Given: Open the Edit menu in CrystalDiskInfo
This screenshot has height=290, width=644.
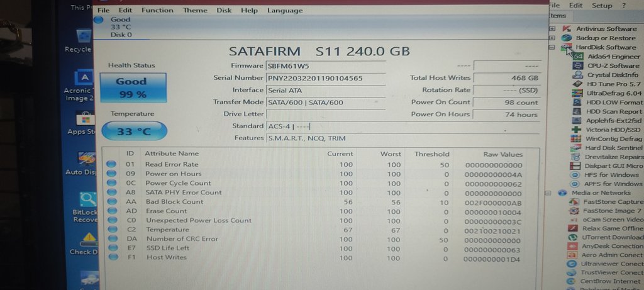Looking at the screenshot, I should point(125,10).
